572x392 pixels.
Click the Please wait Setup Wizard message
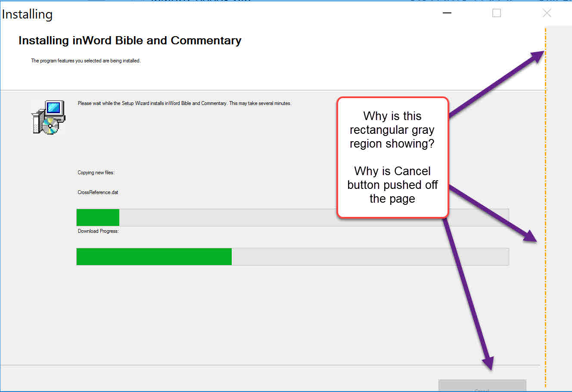click(x=184, y=103)
